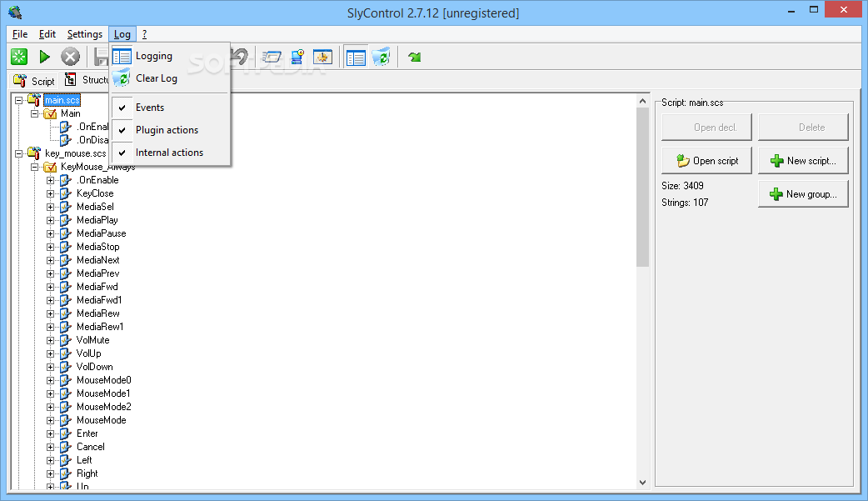Viewport: 868px width, 501px height.
Task: Click the KeyClose item icon in the tree
Action: (66, 193)
